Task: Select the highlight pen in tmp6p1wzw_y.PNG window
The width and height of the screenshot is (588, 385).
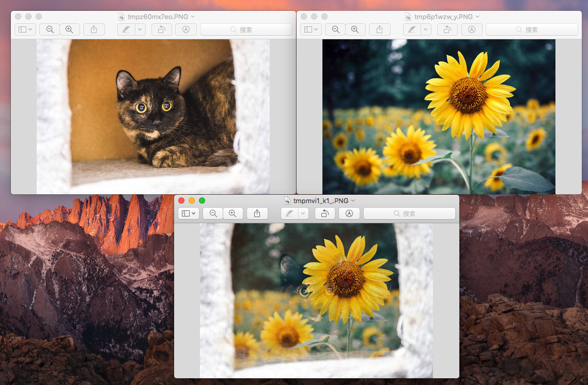Action: [x=412, y=29]
